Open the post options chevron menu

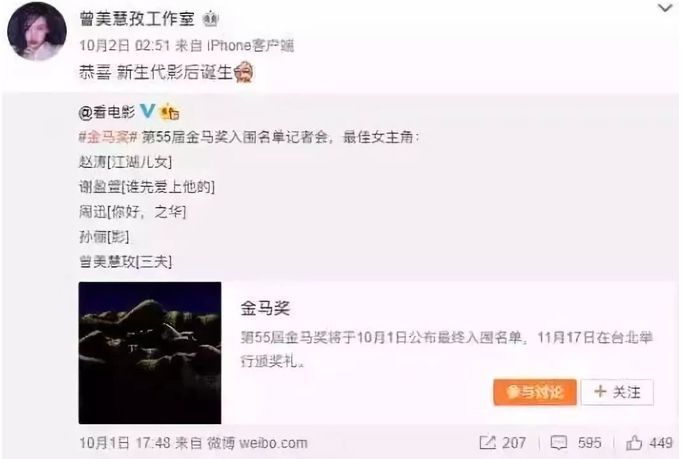664,8
